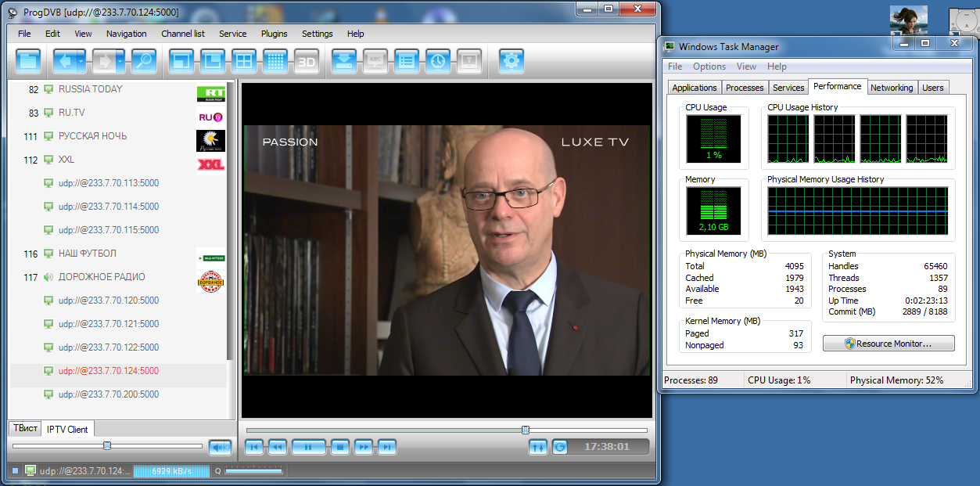The width and height of the screenshot is (980, 486).
Task: Open the forward navigation dropdown arrow
Action: tap(120, 61)
